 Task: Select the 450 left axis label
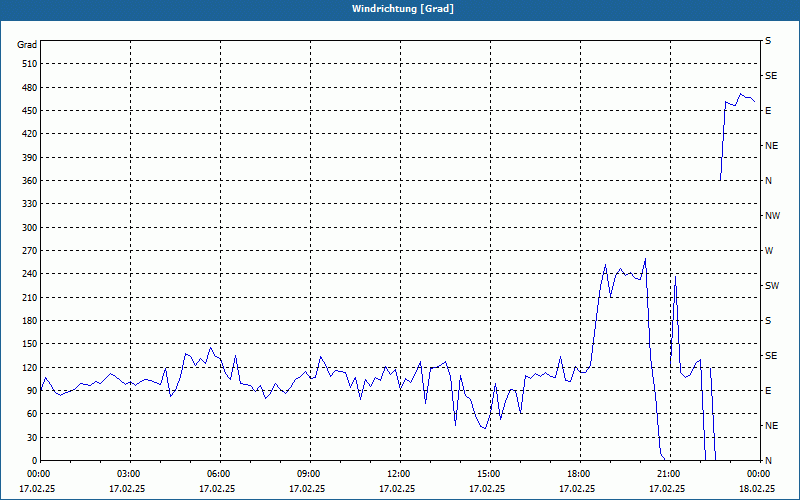point(30,111)
